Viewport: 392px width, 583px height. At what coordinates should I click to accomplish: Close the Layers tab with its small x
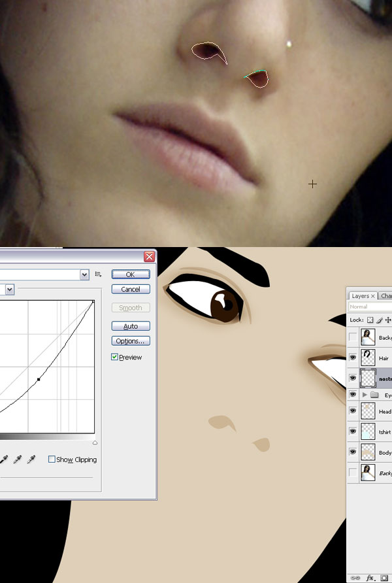[372, 296]
